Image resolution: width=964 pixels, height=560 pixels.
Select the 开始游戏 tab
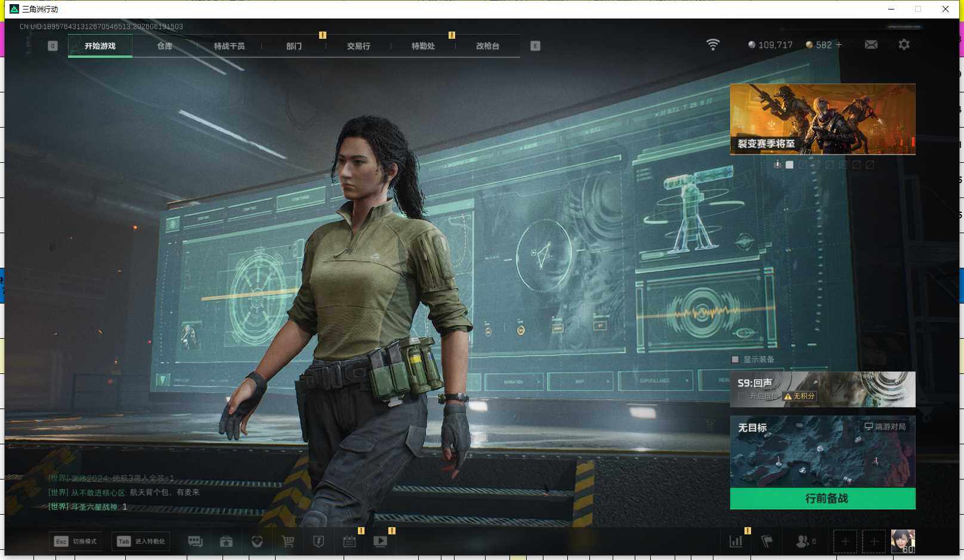pos(100,46)
